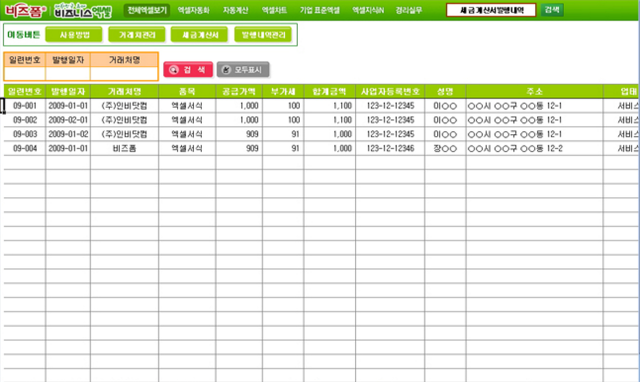This screenshot has width=640, height=382.
Task: Click the icon on the 모두표시 button
Action: coord(226,70)
